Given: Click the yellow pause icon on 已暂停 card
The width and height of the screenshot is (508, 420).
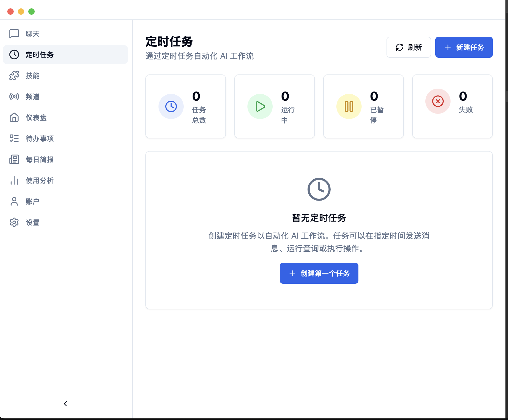Looking at the screenshot, I should [x=348, y=106].
